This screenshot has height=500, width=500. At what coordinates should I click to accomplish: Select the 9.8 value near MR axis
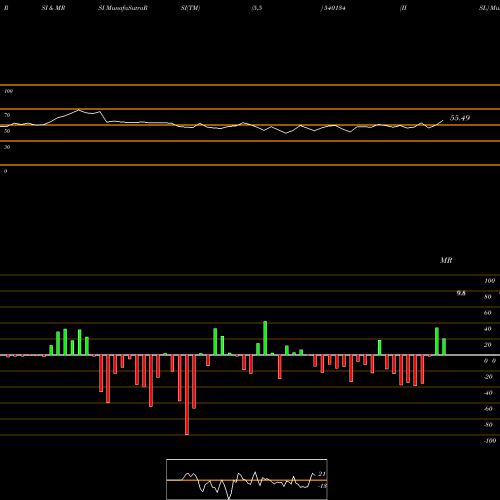(461, 293)
